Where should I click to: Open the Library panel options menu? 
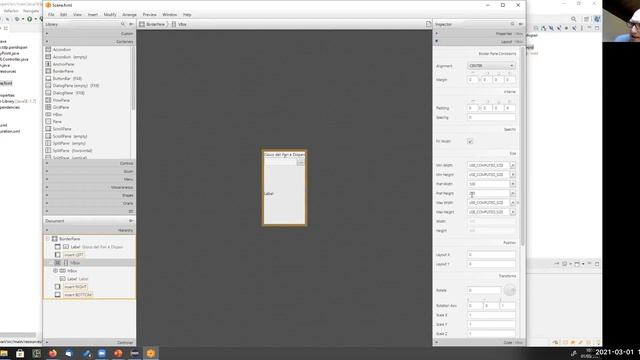[131, 24]
